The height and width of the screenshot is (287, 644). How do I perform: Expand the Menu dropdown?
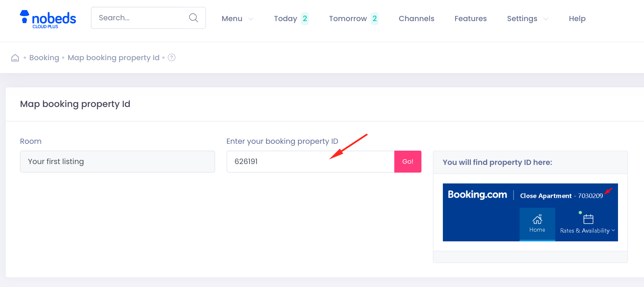pos(237,19)
